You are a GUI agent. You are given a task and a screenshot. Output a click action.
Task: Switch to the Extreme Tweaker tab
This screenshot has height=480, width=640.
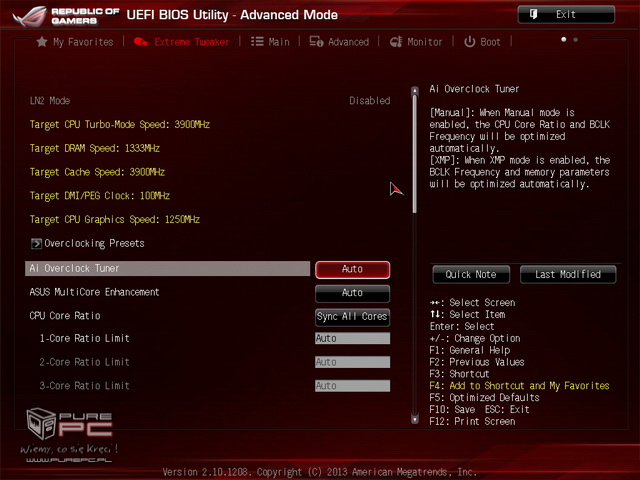(x=182, y=42)
